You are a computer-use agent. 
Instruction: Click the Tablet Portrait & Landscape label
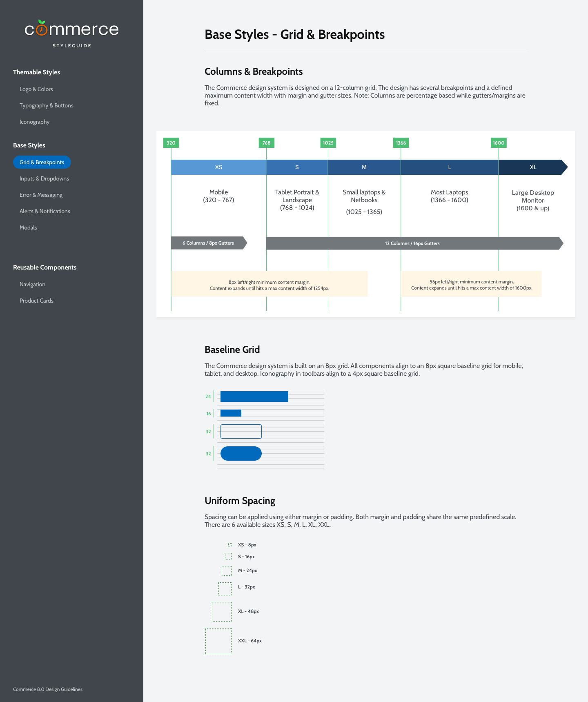(x=297, y=200)
